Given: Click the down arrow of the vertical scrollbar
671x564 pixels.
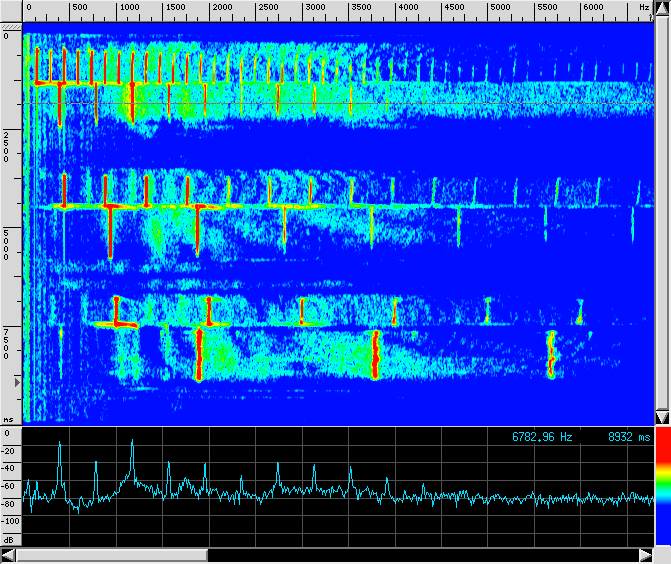Looking at the screenshot, I should click(661, 416).
